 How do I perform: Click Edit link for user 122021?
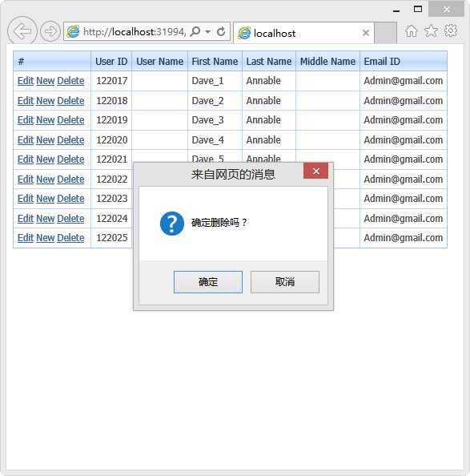pyautogui.click(x=26, y=159)
